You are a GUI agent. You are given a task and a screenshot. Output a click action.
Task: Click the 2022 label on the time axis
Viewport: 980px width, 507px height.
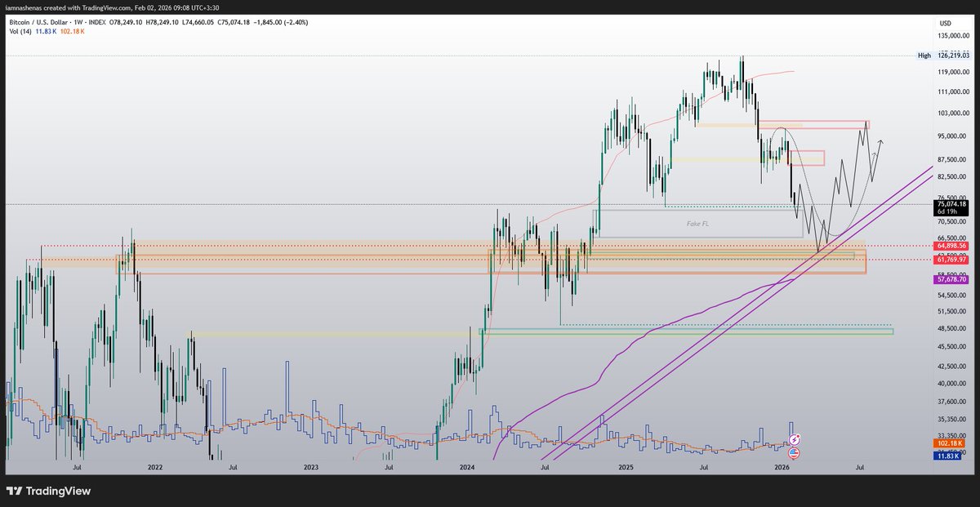(x=155, y=468)
